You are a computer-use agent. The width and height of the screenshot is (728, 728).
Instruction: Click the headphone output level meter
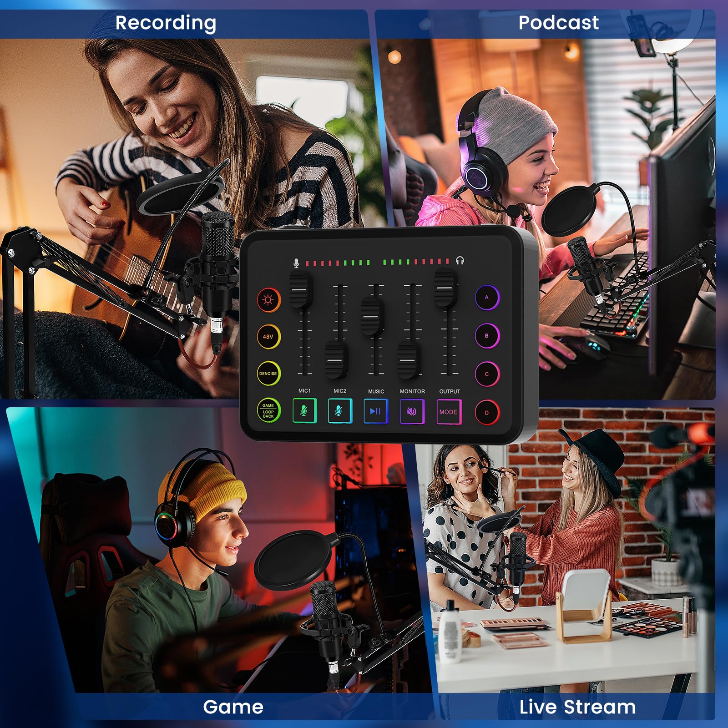click(416, 262)
